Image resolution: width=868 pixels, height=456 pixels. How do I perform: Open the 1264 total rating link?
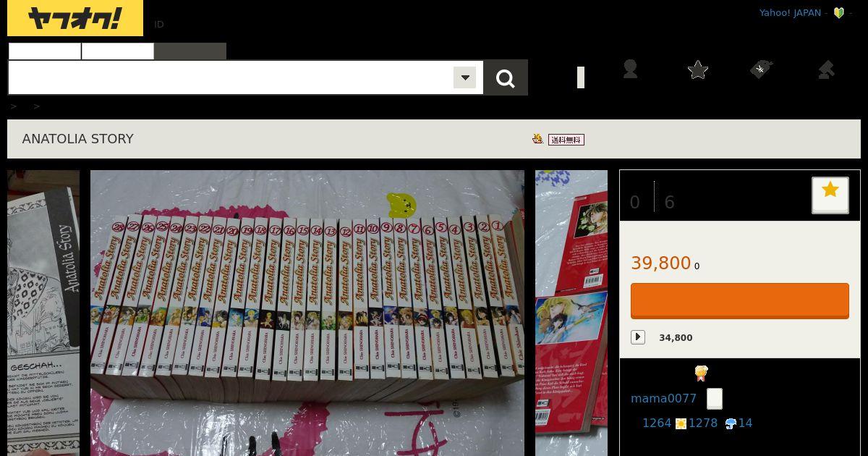click(657, 423)
